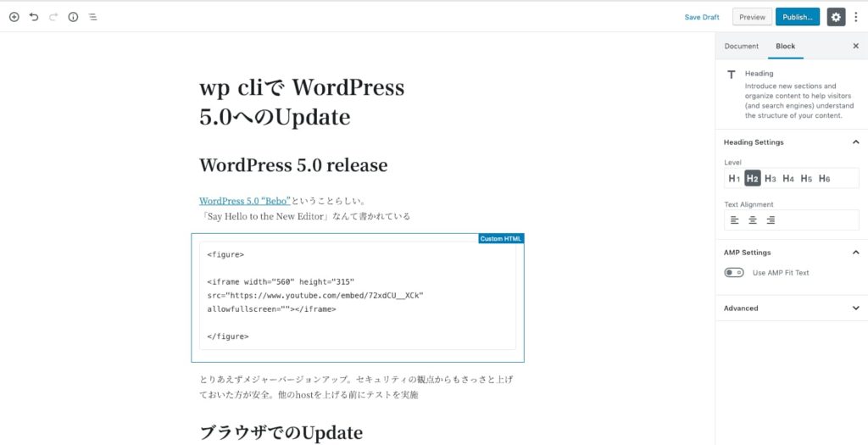Click the ブラウザでのUpdate heading
The height and width of the screenshot is (445, 868).
click(x=281, y=432)
